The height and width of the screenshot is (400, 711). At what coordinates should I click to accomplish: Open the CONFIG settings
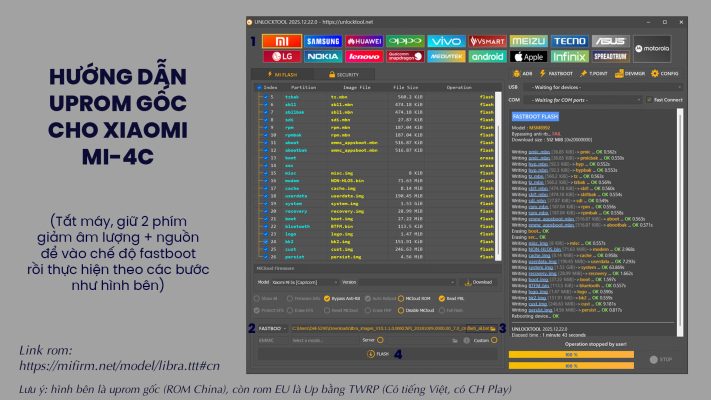coord(666,74)
